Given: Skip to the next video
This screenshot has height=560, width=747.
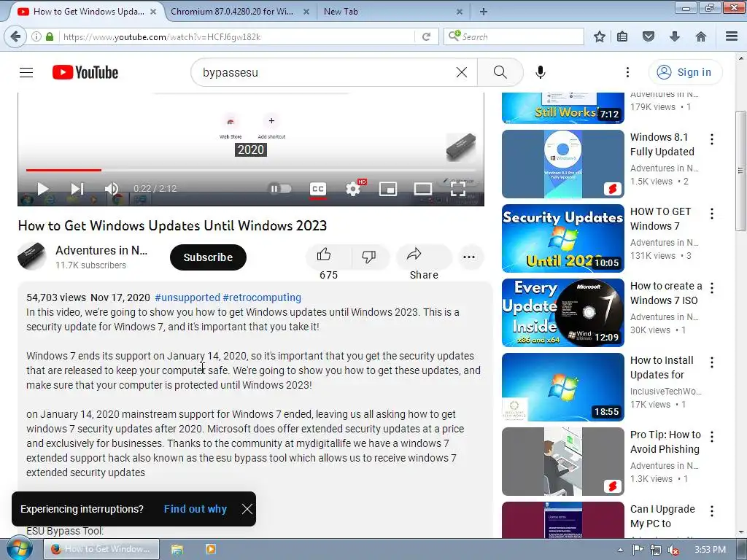Looking at the screenshot, I should tap(77, 189).
